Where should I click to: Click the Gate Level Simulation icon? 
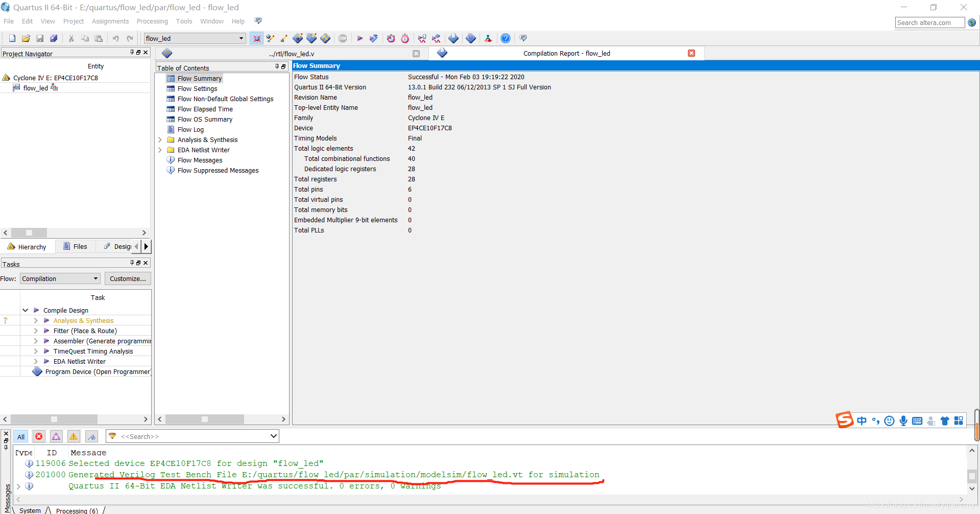coord(436,38)
